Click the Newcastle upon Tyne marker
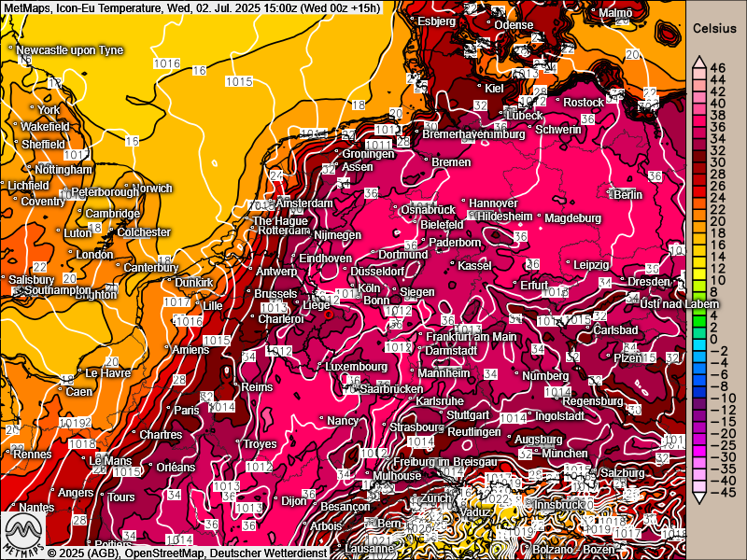 [x=11, y=49]
